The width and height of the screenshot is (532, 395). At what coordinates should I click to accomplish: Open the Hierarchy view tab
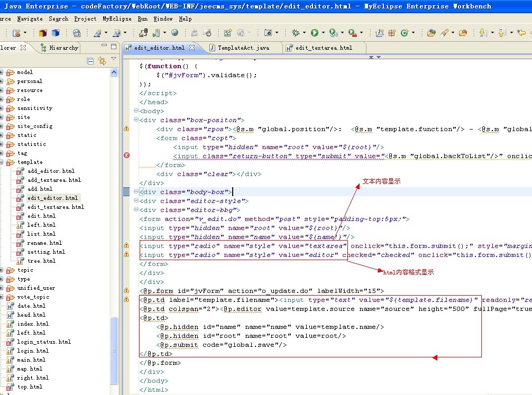pyautogui.click(x=63, y=48)
